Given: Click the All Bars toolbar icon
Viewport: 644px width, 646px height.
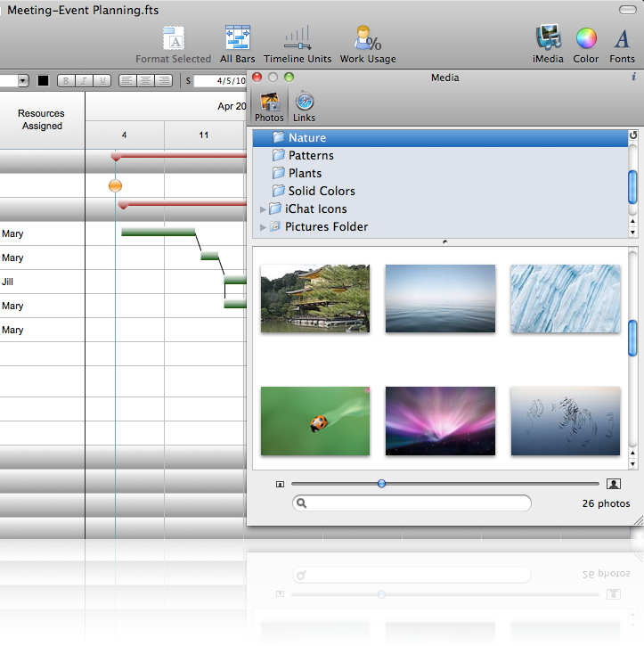Looking at the screenshot, I should [x=237, y=40].
